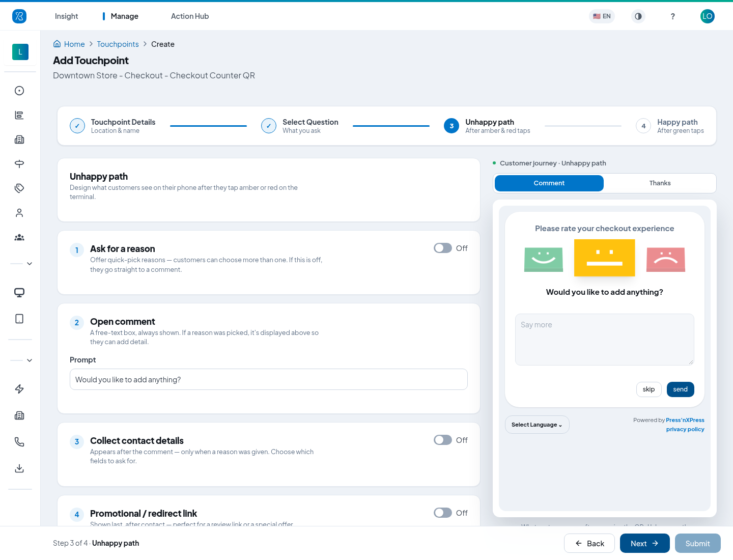Go to the Select Question step
733x560 pixels.
tap(300, 126)
